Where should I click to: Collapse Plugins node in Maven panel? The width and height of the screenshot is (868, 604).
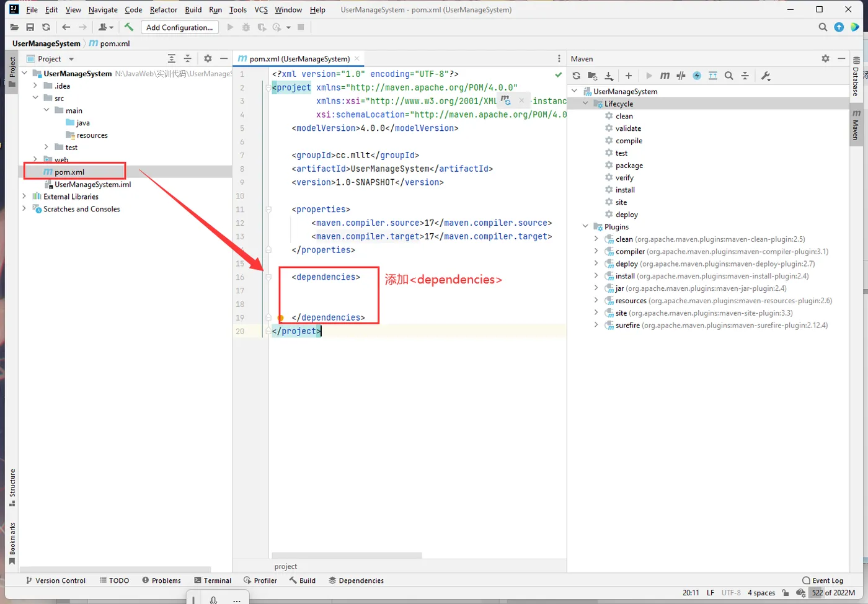(585, 226)
